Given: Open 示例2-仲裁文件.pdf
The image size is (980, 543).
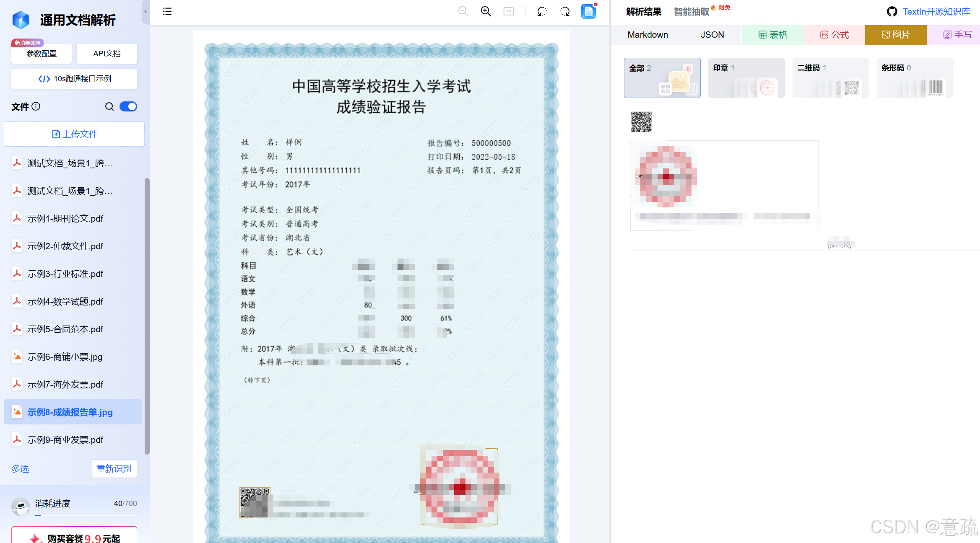Looking at the screenshot, I should (x=73, y=246).
